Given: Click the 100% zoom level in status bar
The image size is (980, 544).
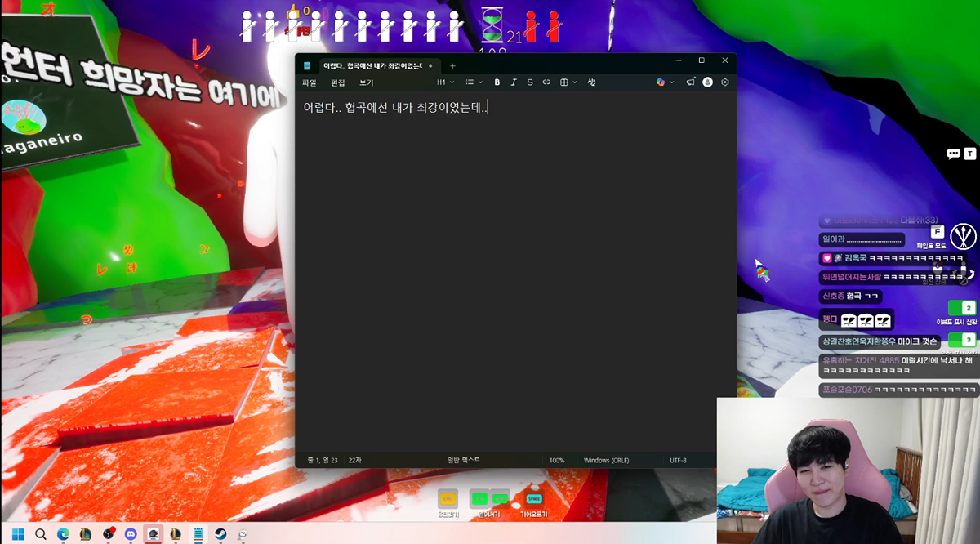Looking at the screenshot, I should click(x=557, y=460).
